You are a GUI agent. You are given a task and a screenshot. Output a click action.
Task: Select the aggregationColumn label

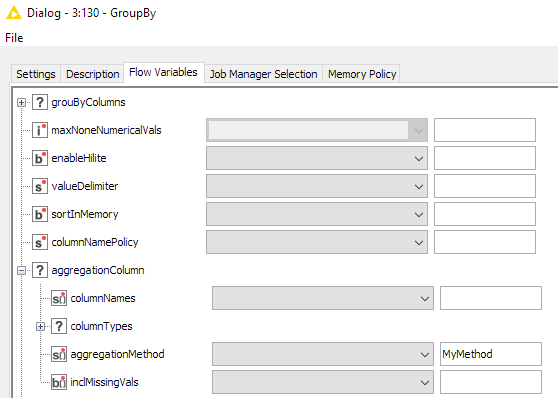98,270
